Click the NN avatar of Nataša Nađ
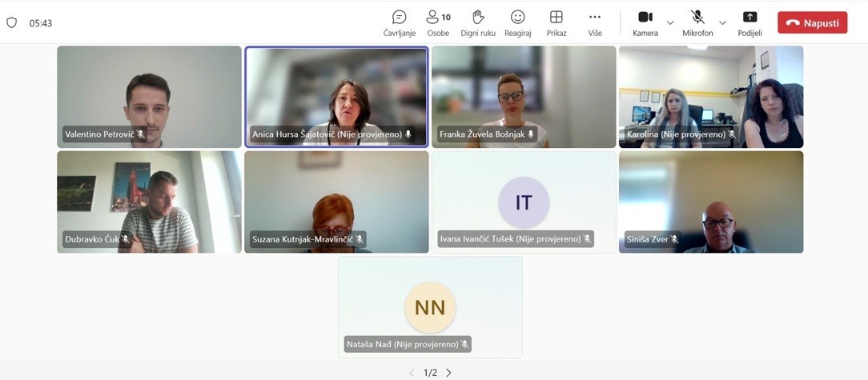868x380 pixels. [430, 307]
